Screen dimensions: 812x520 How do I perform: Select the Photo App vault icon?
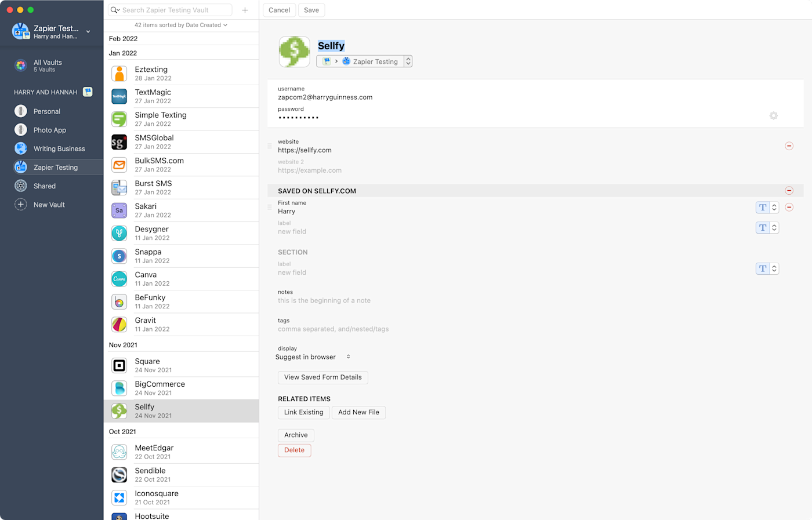[21, 130]
